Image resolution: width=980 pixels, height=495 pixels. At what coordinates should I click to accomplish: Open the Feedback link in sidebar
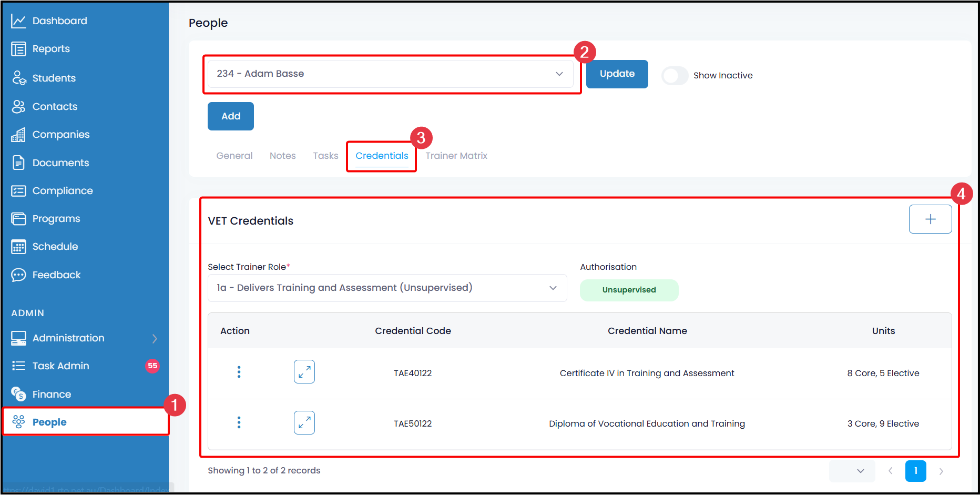tap(57, 275)
